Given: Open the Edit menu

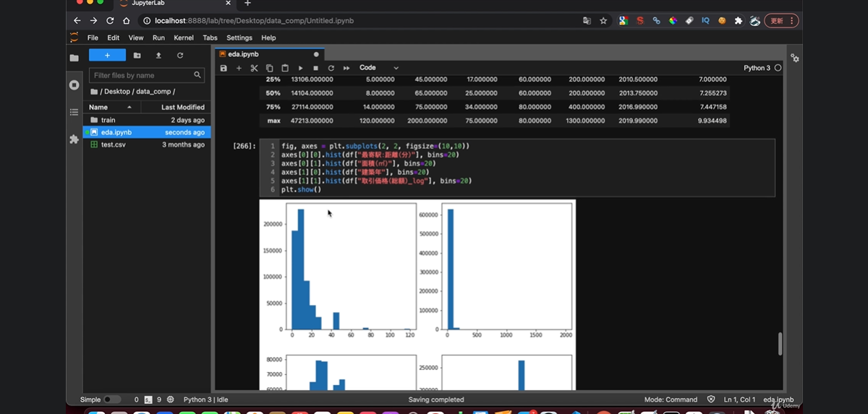Looking at the screenshot, I should (x=114, y=38).
